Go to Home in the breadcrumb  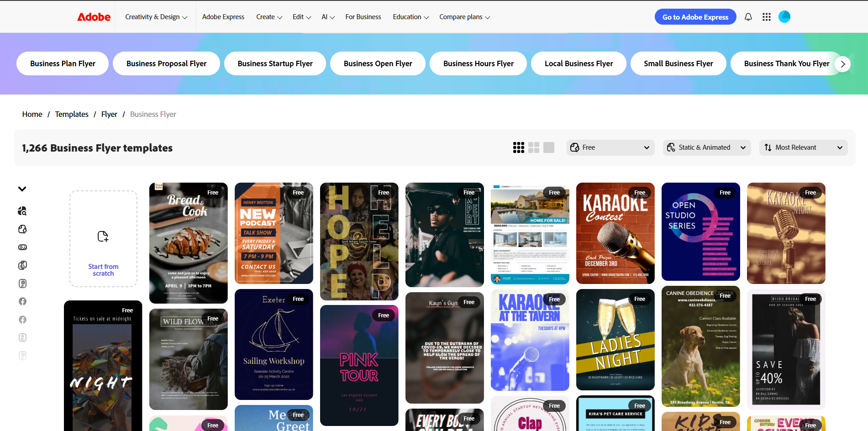32,114
